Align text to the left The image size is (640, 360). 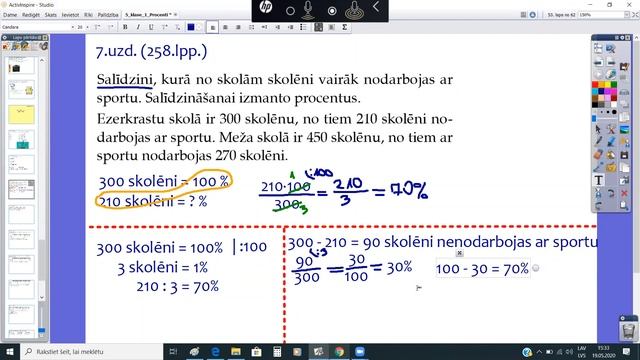click(x=212, y=27)
